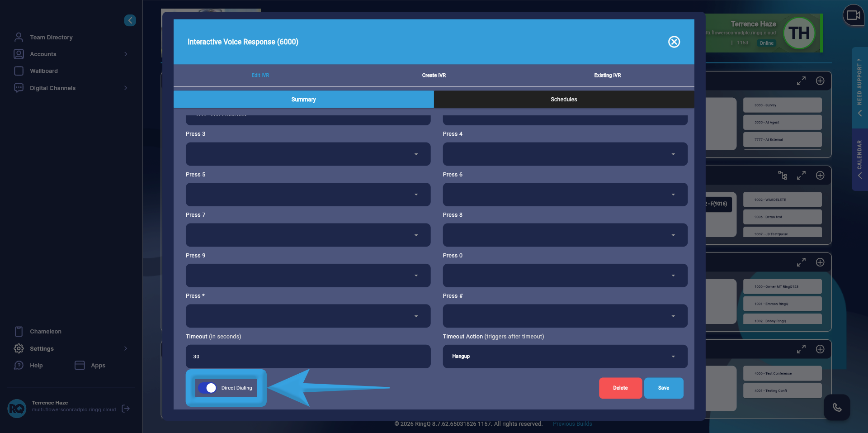Collapse the sidebar with the chevron button
The width and height of the screenshot is (868, 433).
(130, 20)
